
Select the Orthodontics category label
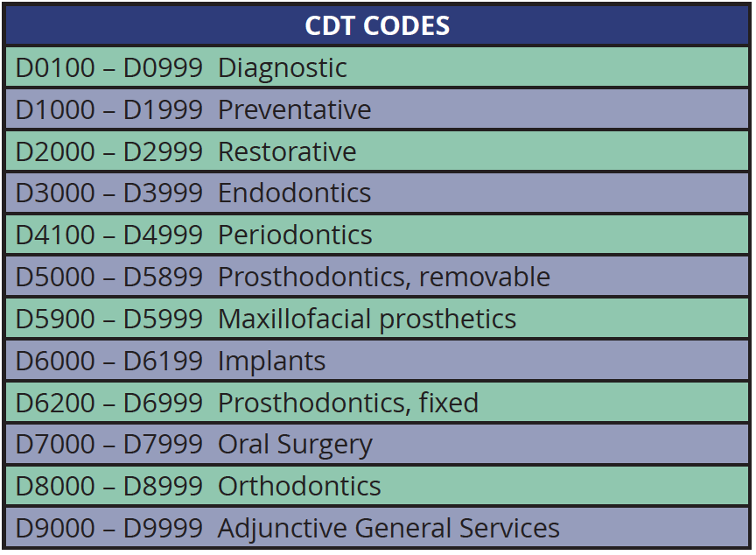pos(299,486)
